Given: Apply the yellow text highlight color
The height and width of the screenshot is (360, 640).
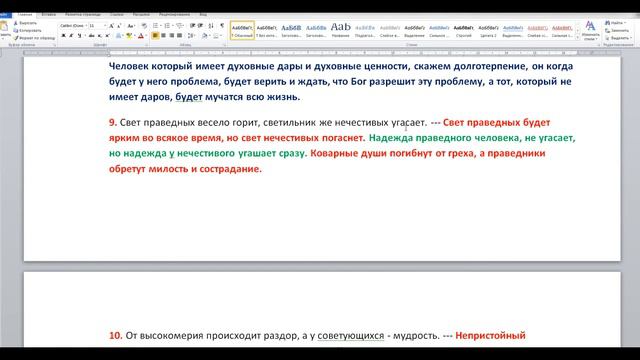Looking at the screenshot, I should pyautogui.click(x=129, y=36).
